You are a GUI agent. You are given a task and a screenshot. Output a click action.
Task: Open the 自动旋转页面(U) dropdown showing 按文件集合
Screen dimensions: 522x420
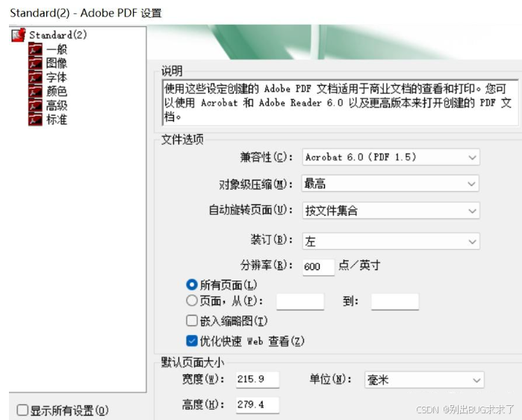pyautogui.click(x=391, y=210)
